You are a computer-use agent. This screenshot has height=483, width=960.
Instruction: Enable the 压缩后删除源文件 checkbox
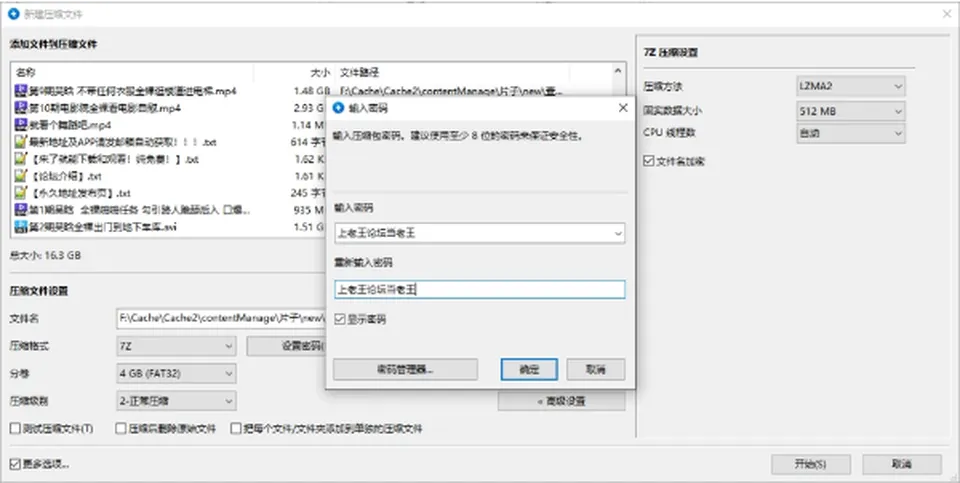tap(121, 429)
